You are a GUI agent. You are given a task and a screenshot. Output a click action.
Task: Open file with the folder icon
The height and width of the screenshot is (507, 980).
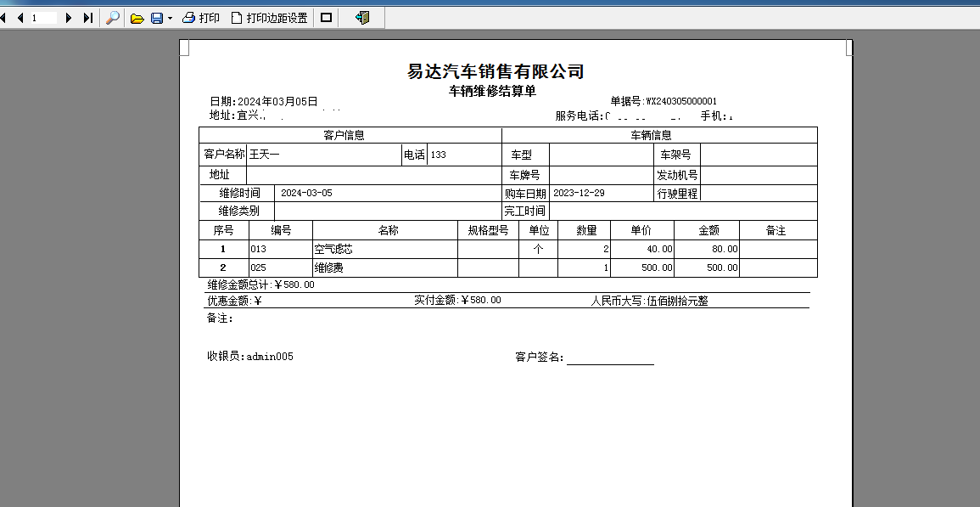[137, 18]
